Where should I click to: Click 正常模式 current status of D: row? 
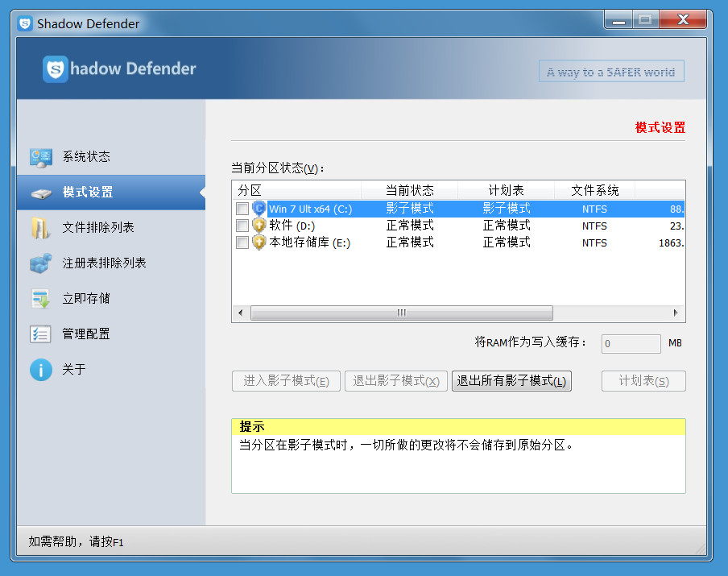click(410, 226)
